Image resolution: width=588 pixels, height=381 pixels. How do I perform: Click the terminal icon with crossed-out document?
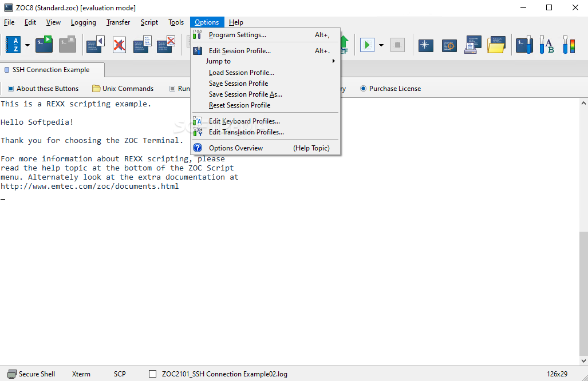pos(166,45)
